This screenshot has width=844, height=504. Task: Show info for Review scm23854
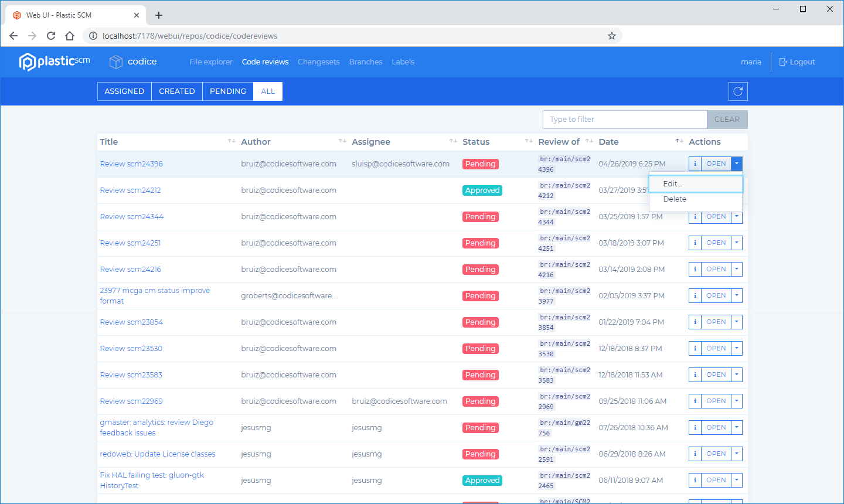pos(695,322)
